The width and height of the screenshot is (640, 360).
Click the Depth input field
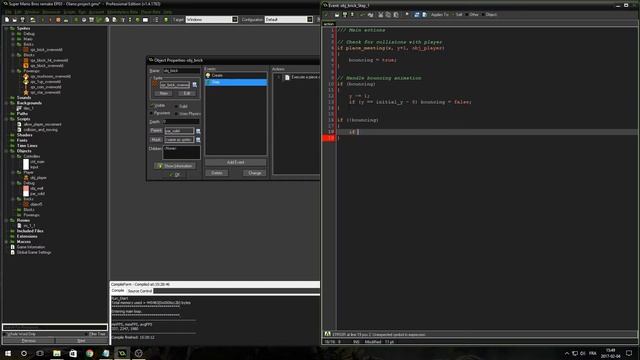pos(181,122)
